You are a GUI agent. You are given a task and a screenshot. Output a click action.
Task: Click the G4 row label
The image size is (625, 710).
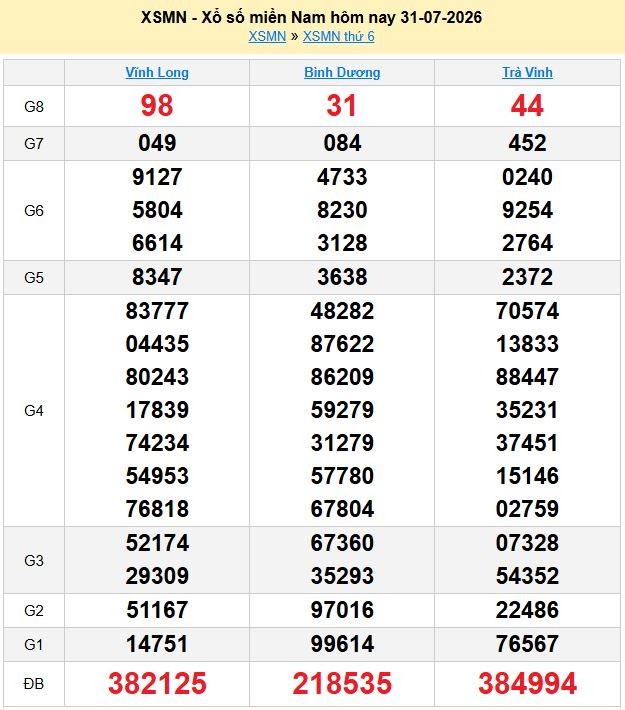click(34, 411)
